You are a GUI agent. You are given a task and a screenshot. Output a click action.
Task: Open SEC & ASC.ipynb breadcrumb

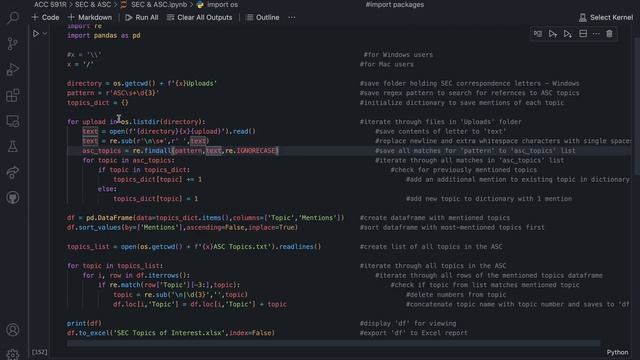(x=153, y=4)
